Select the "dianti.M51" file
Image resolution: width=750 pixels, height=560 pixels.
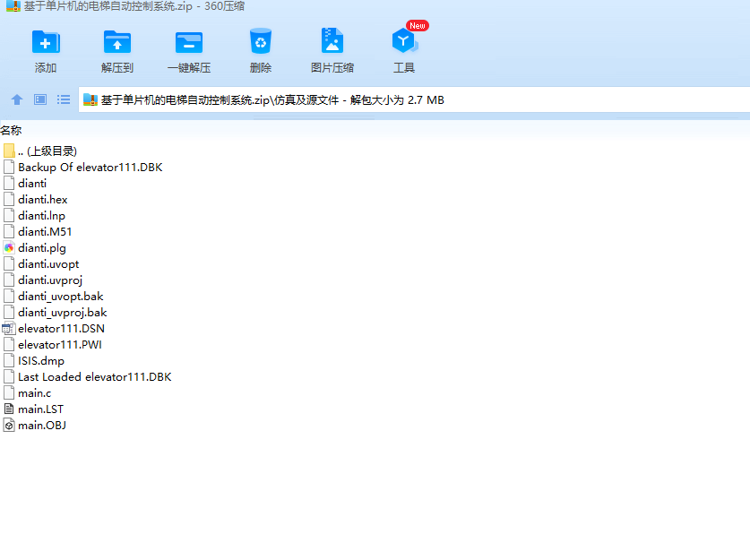(x=45, y=232)
